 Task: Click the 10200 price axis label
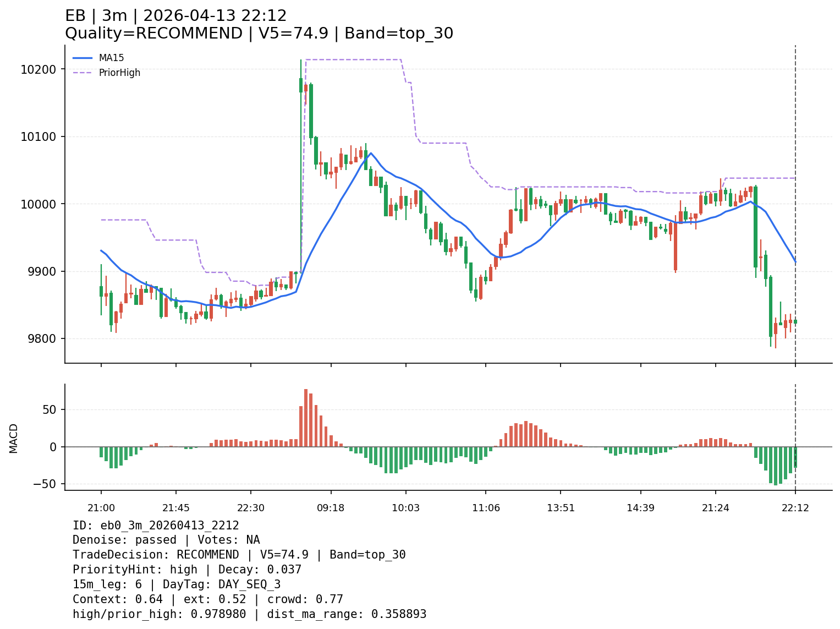[38, 69]
